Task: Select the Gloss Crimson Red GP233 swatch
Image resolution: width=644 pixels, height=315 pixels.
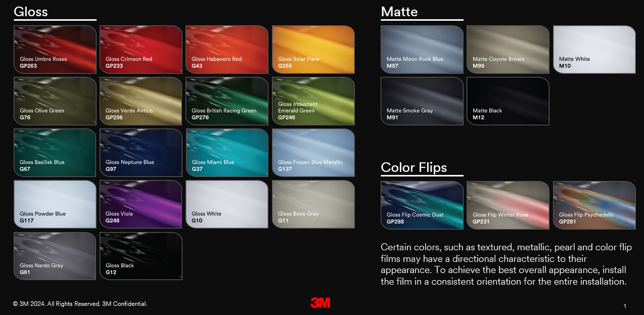Action: point(141,50)
